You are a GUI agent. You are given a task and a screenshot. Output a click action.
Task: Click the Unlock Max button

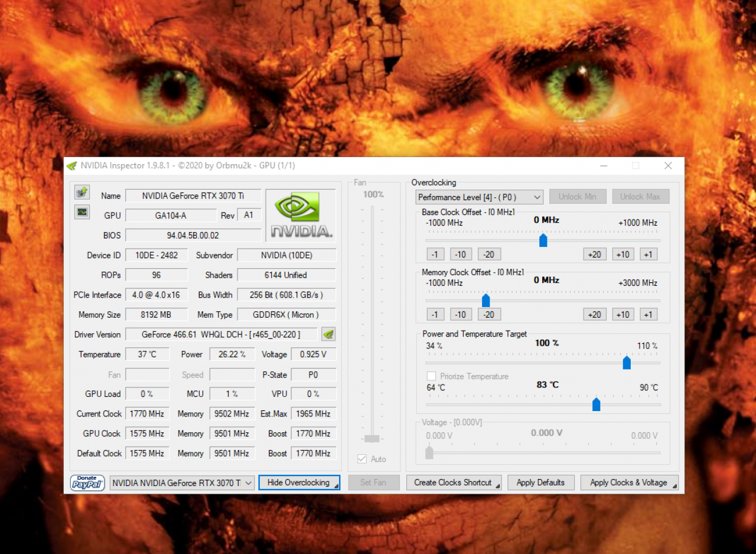click(x=640, y=197)
